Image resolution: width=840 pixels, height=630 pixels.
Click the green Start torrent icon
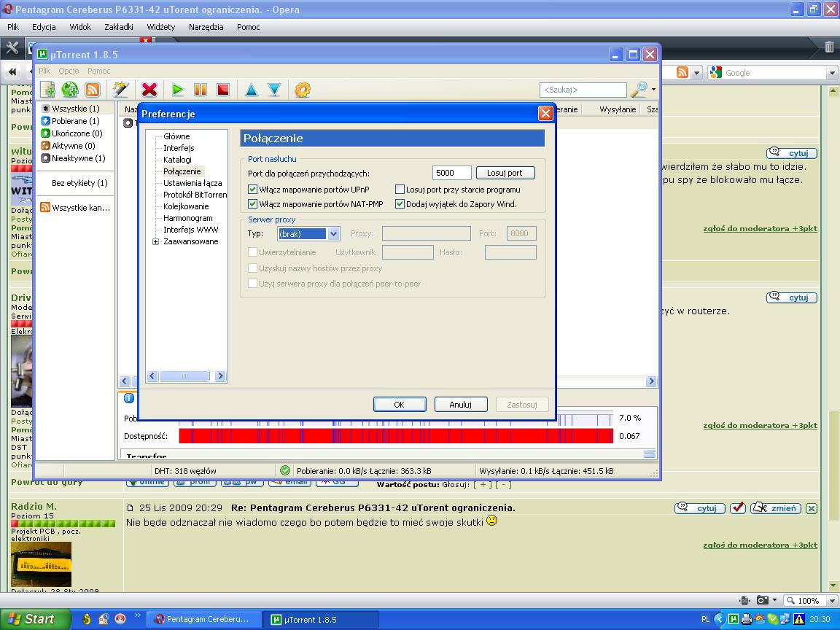pos(178,90)
